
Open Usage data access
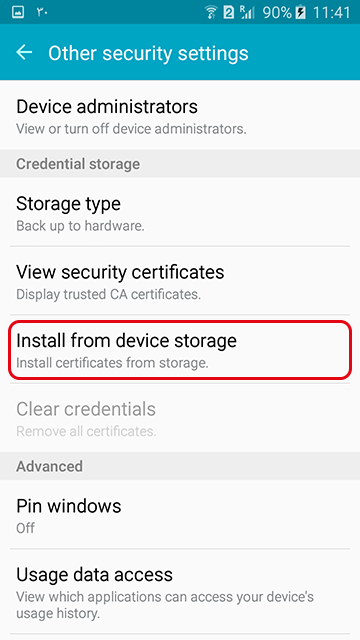tap(180, 591)
